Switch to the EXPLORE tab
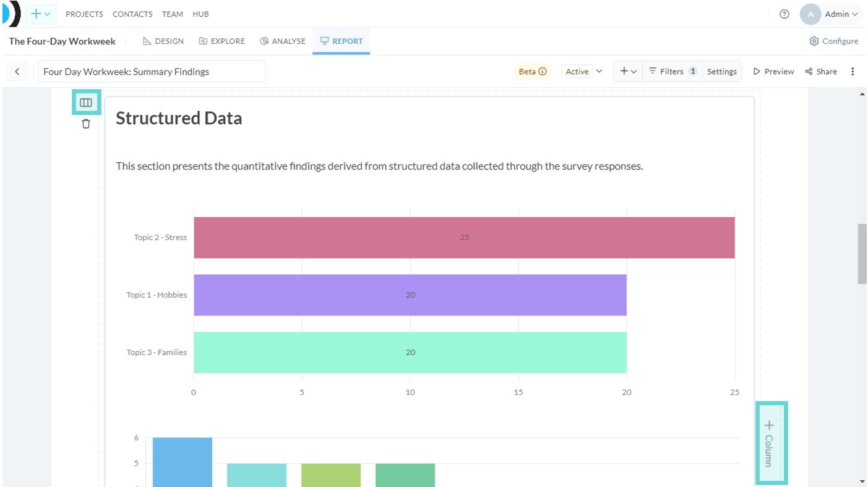This screenshot has width=868, height=487. click(221, 41)
